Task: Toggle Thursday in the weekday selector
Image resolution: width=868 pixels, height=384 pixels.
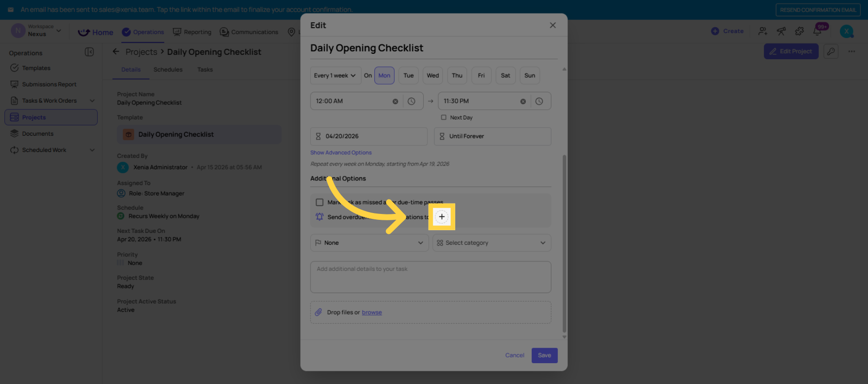Action: 457,76
